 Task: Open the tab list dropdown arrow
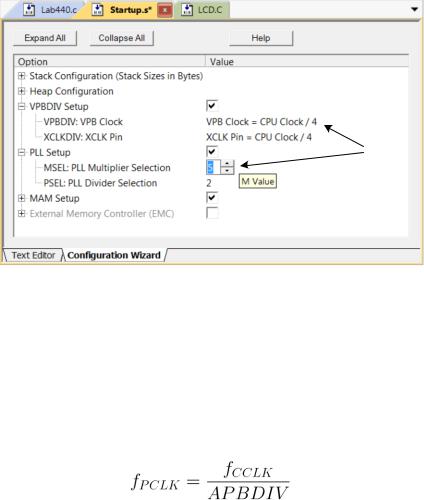coord(414,9)
